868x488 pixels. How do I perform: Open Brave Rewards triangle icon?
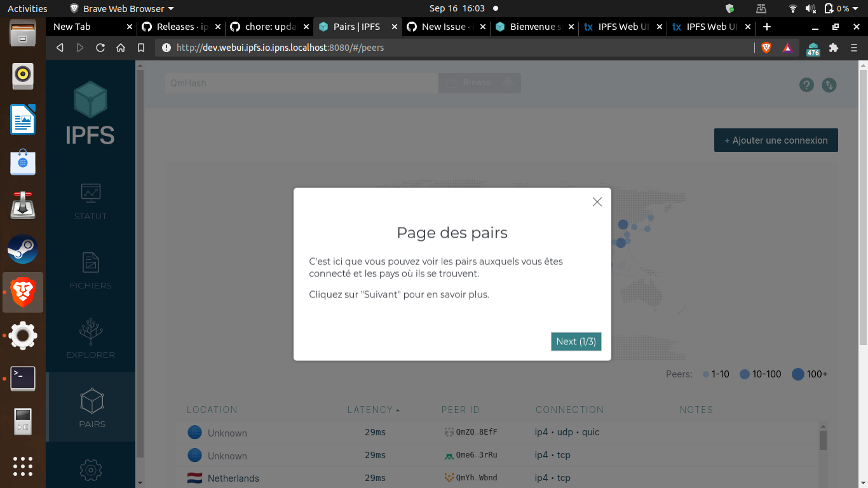click(787, 48)
